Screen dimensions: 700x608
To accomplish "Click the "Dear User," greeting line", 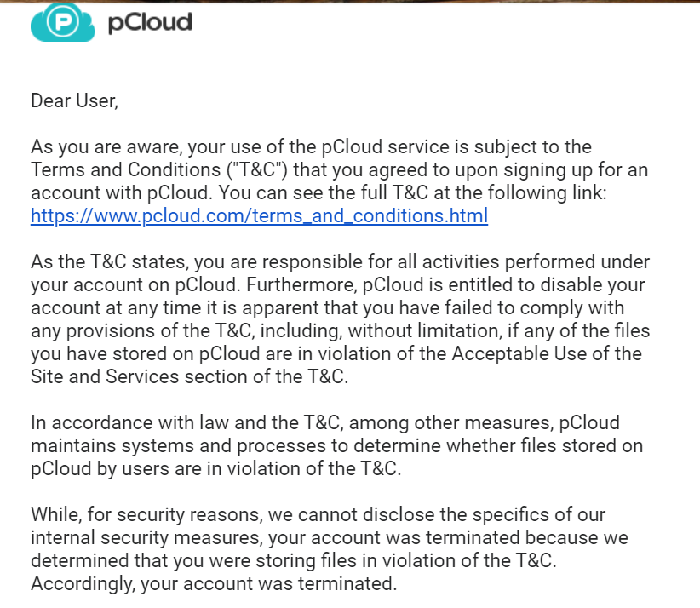I will click(x=75, y=100).
